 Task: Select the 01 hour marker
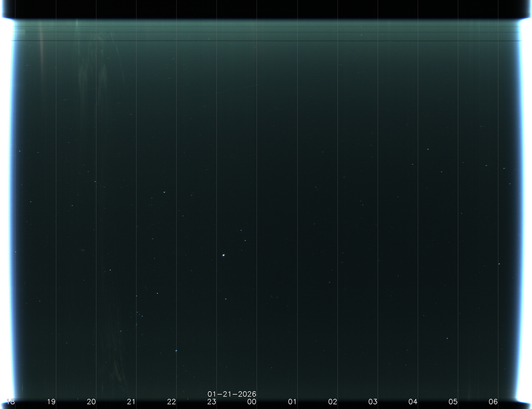pos(292,402)
